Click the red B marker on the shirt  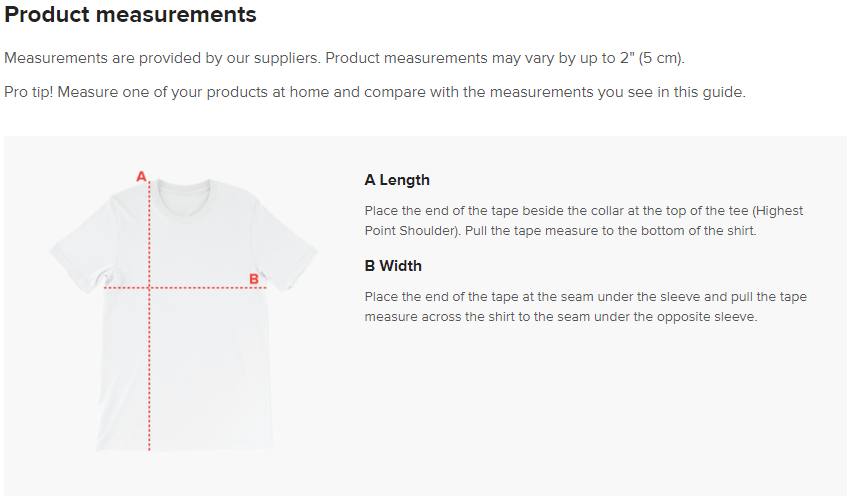coord(254,279)
